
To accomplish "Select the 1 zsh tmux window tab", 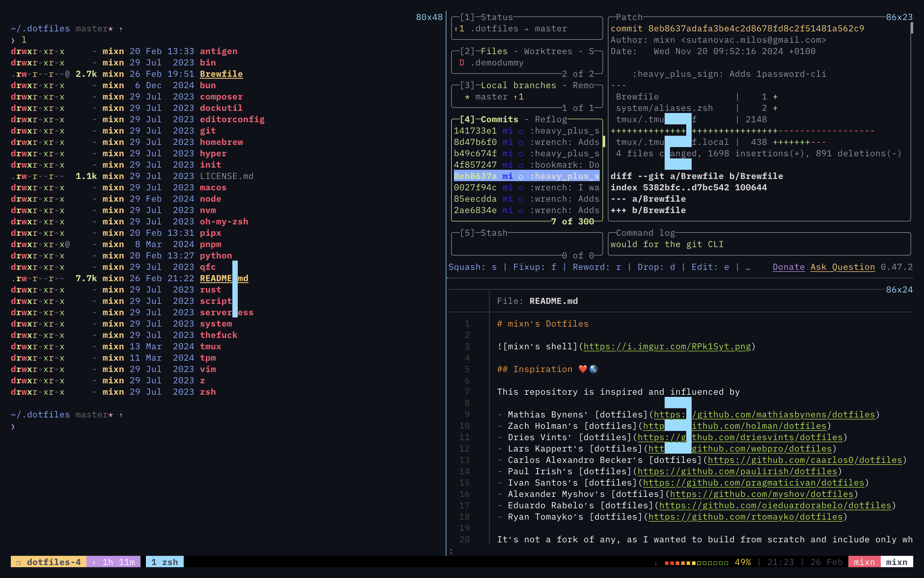I will 165,562.
